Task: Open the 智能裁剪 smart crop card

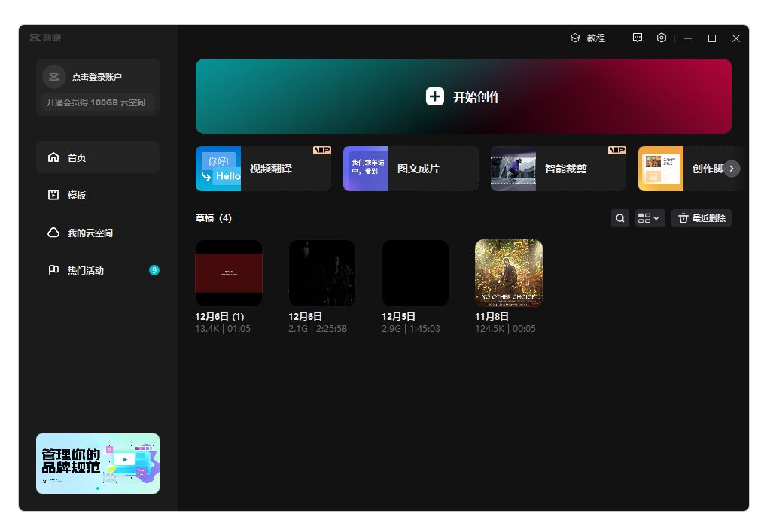Action: coord(558,169)
